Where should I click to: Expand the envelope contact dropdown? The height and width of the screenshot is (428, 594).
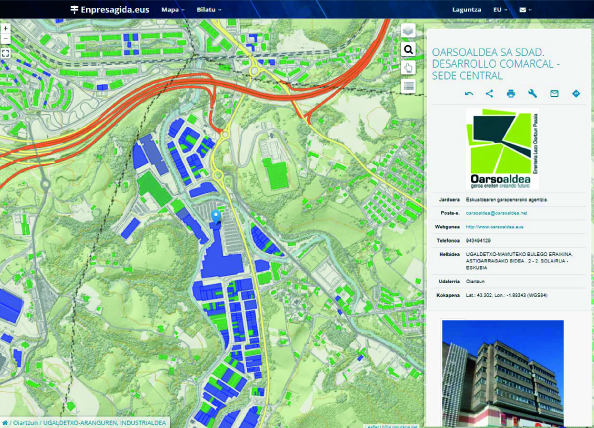(525, 10)
